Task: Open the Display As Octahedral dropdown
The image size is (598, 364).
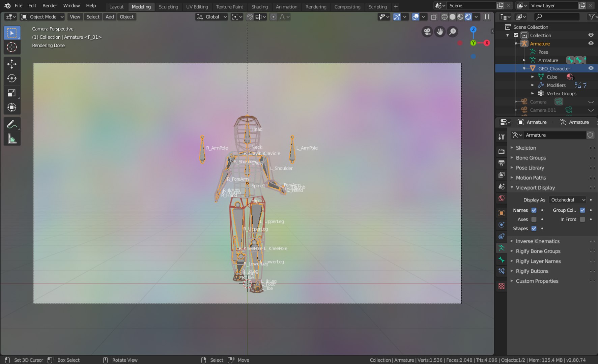Action: coord(568,200)
